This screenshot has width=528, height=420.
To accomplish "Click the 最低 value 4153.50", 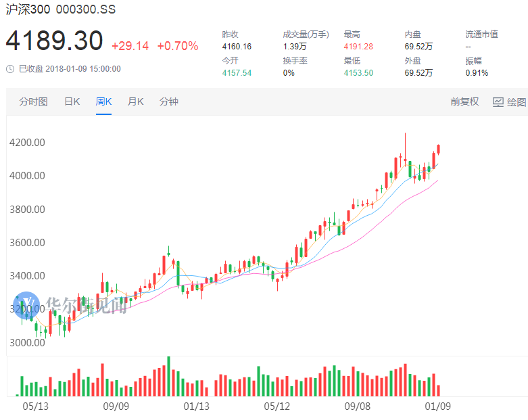I will [x=358, y=73].
